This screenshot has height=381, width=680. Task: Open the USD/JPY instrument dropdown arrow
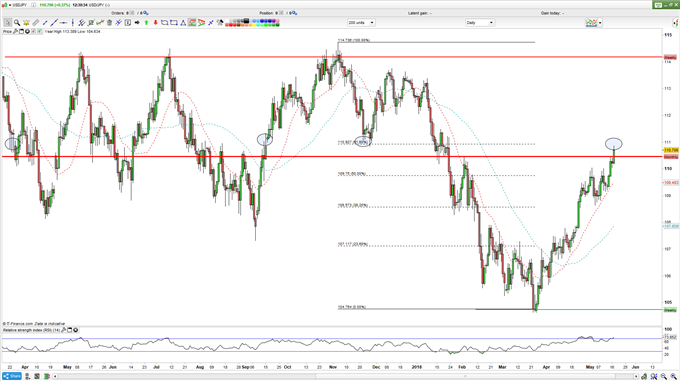point(10,5)
